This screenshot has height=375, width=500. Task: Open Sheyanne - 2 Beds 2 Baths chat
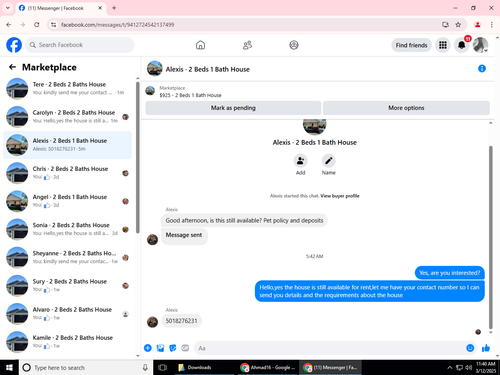click(x=68, y=257)
